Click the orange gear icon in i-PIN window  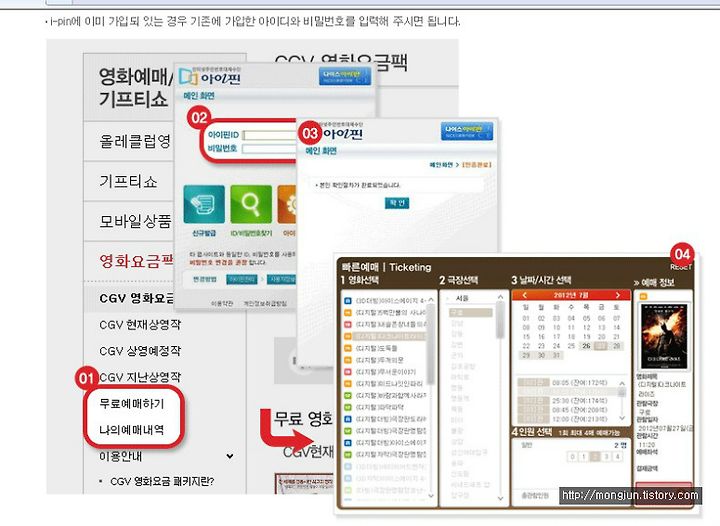[287, 204]
